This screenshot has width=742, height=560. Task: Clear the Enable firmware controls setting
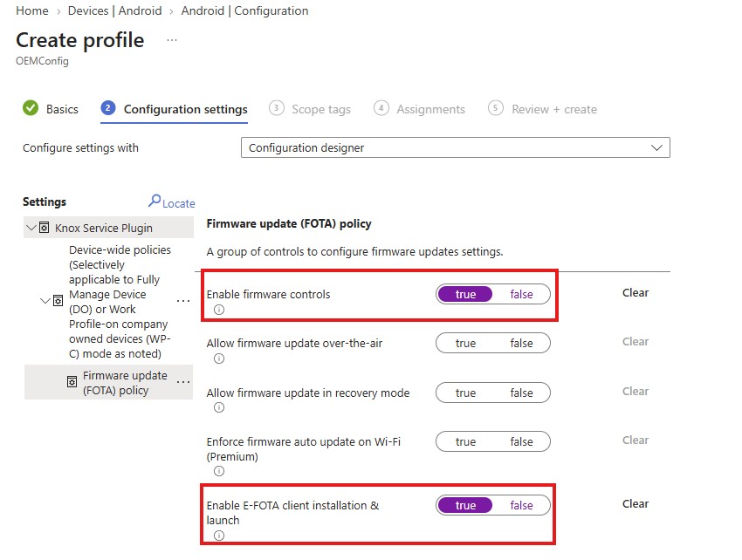click(635, 293)
